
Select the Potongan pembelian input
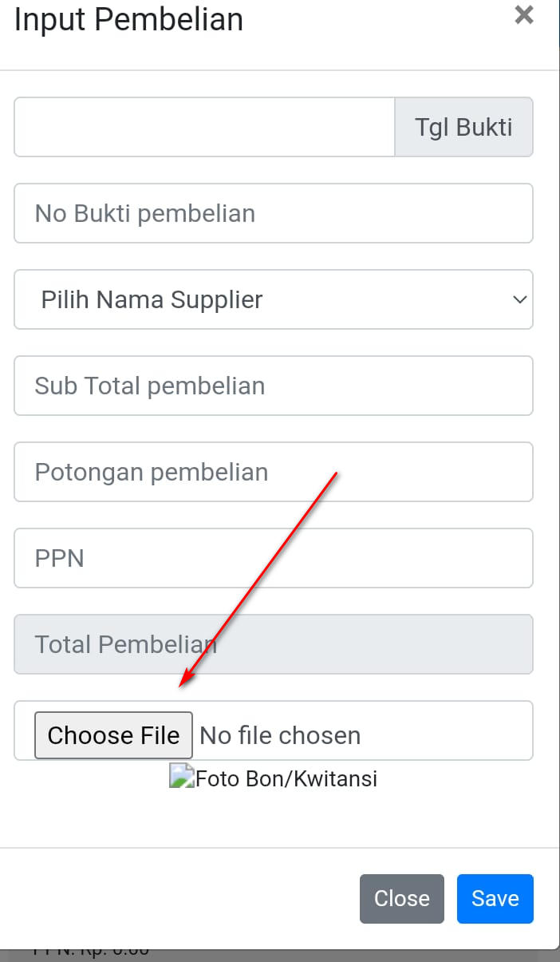click(274, 472)
